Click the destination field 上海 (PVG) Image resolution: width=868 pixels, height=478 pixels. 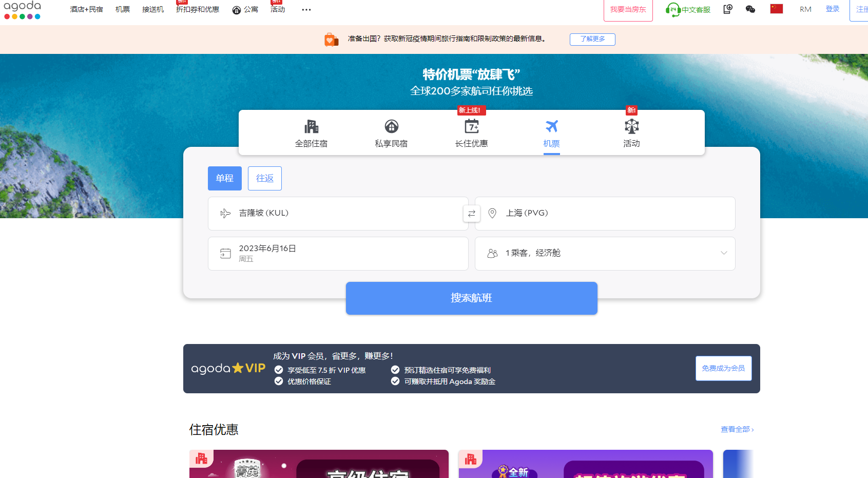coord(605,214)
